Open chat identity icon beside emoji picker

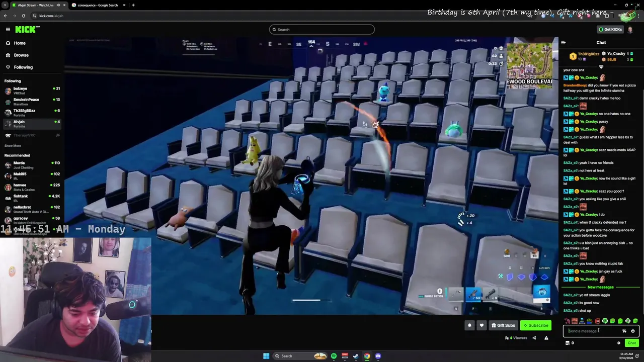pos(624,331)
